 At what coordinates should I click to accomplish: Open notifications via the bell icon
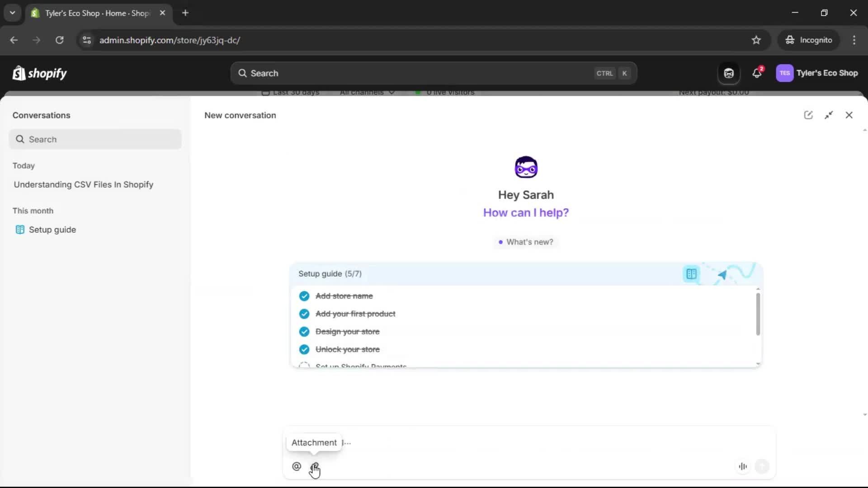coord(757,73)
